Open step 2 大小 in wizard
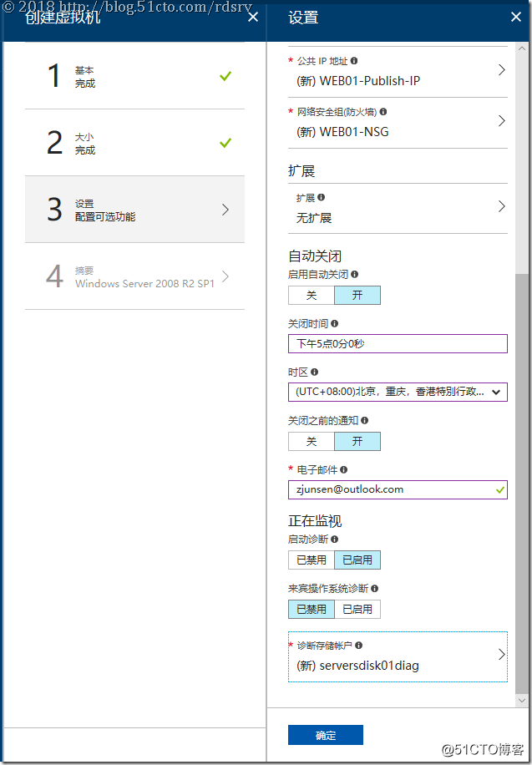532x765 pixels. click(x=134, y=143)
